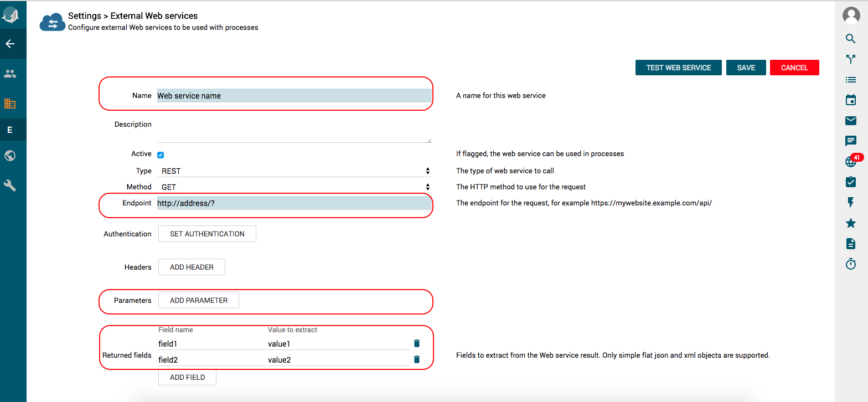Open the Type dropdown showing REST
The height and width of the screenshot is (402, 868).
click(294, 171)
